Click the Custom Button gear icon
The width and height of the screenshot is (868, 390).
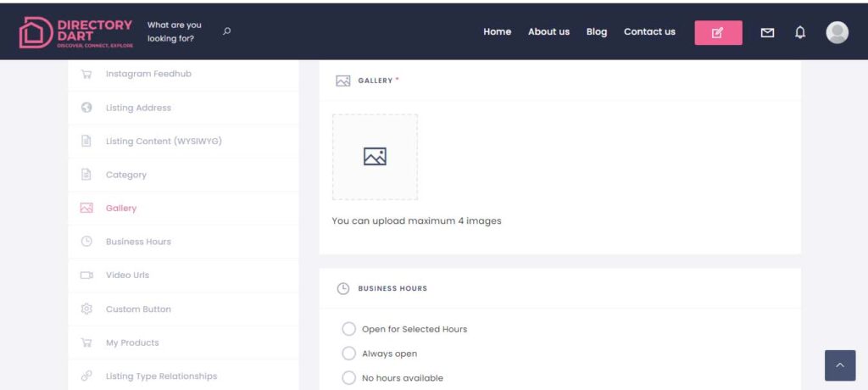86,309
